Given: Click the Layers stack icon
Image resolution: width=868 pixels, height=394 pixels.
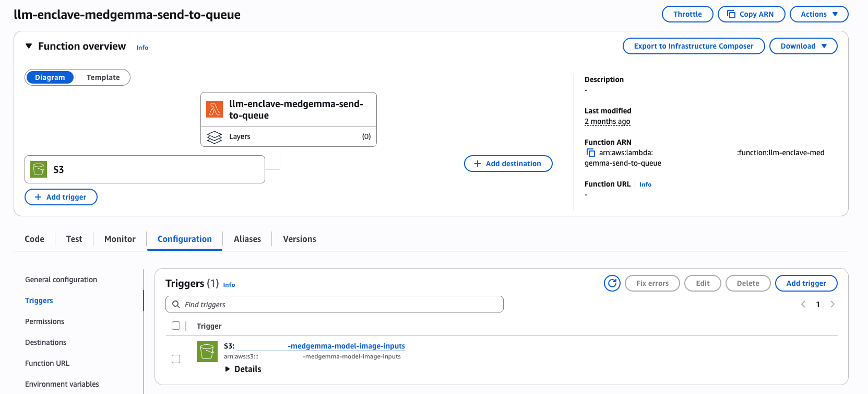Looking at the screenshot, I should point(215,137).
